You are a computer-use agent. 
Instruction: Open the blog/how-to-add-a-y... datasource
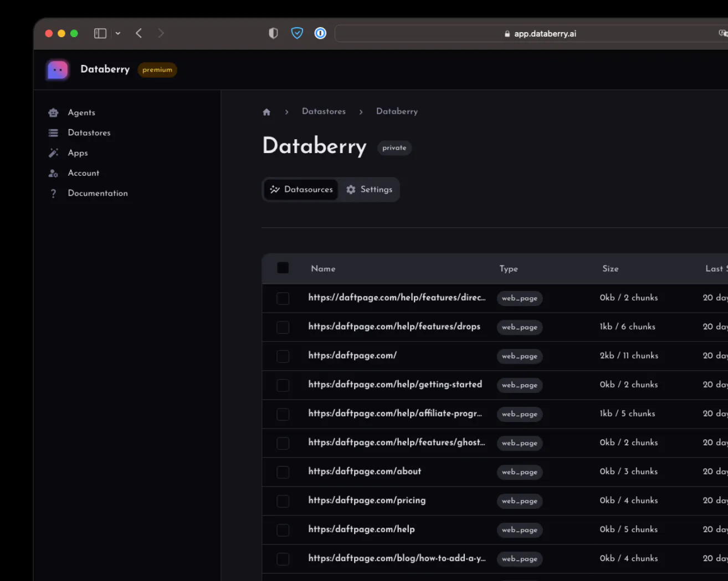tap(397, 558)
